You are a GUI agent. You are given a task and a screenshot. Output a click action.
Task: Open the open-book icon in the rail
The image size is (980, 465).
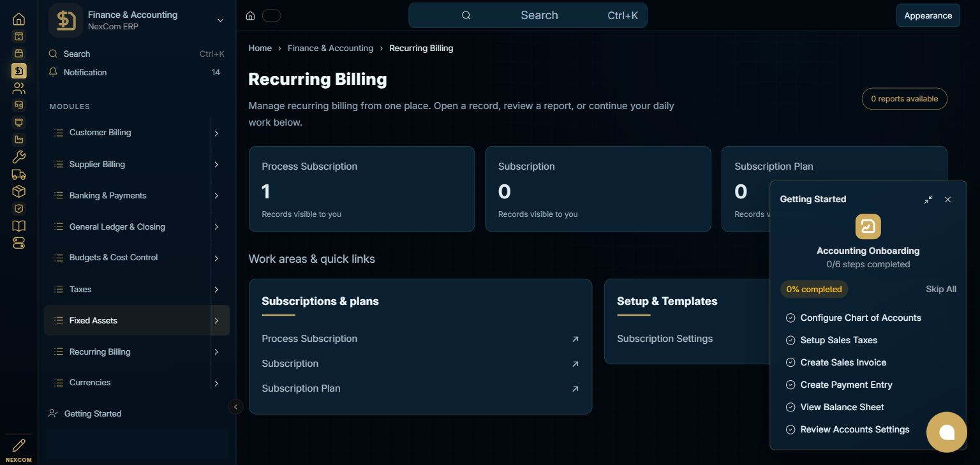pyautogui.click(x=19, y=226)
